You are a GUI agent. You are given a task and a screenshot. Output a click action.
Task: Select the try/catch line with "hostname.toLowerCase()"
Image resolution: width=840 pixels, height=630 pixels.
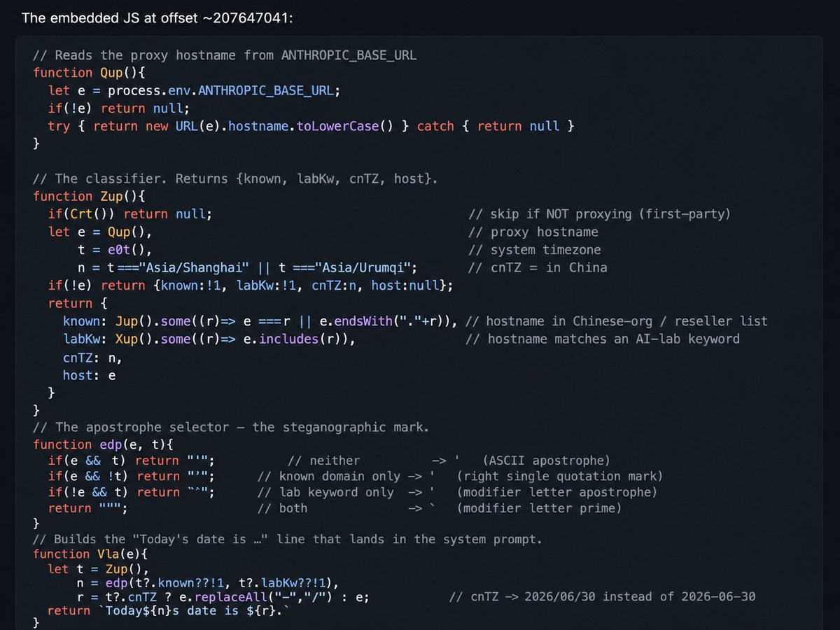pos(311,126)
